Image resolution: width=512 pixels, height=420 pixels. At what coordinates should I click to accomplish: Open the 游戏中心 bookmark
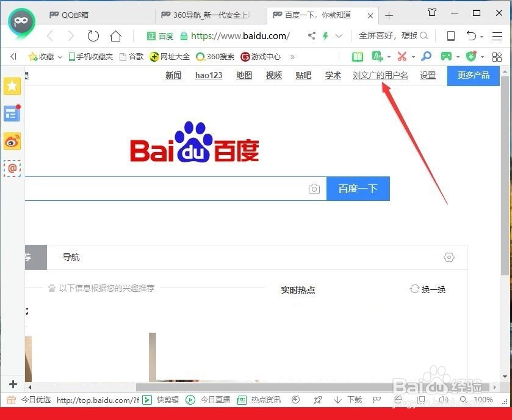261,57
